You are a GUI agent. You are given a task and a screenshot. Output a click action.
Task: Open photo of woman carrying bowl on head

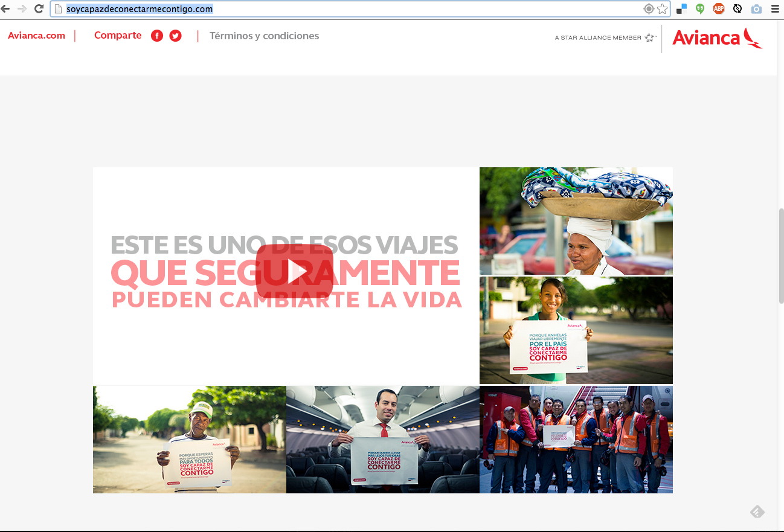pyautogui.click(x=576, y=221)
